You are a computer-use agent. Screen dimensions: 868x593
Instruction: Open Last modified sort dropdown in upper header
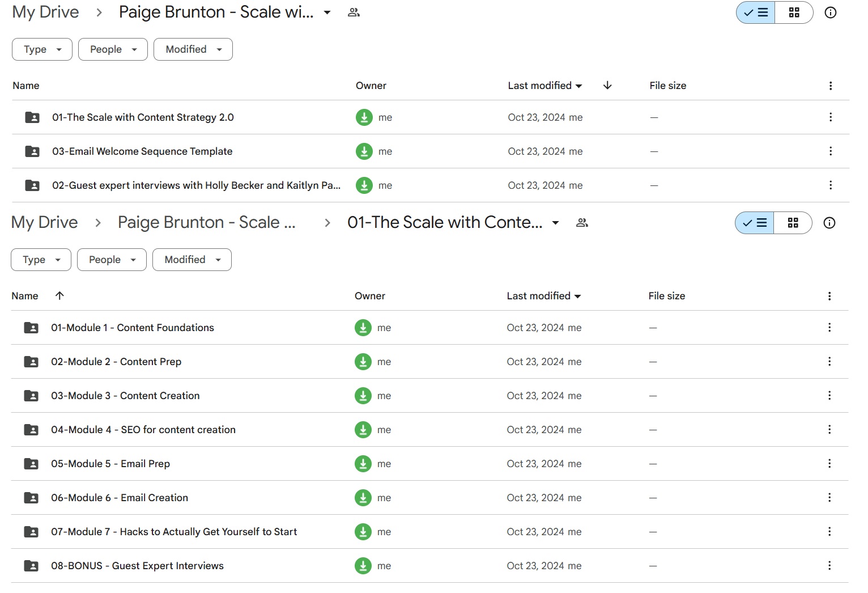pyautogui.click(x=545, y=86)
